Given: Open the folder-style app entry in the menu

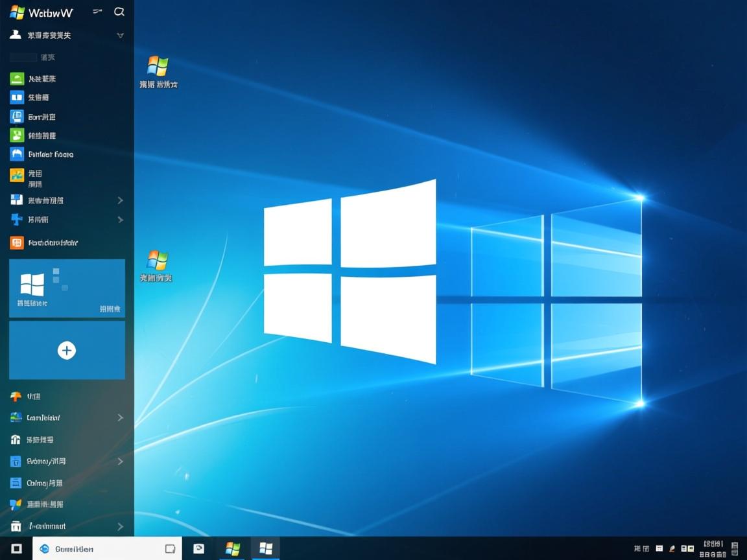Looking at the screenshot, I should tap(16, 154).
